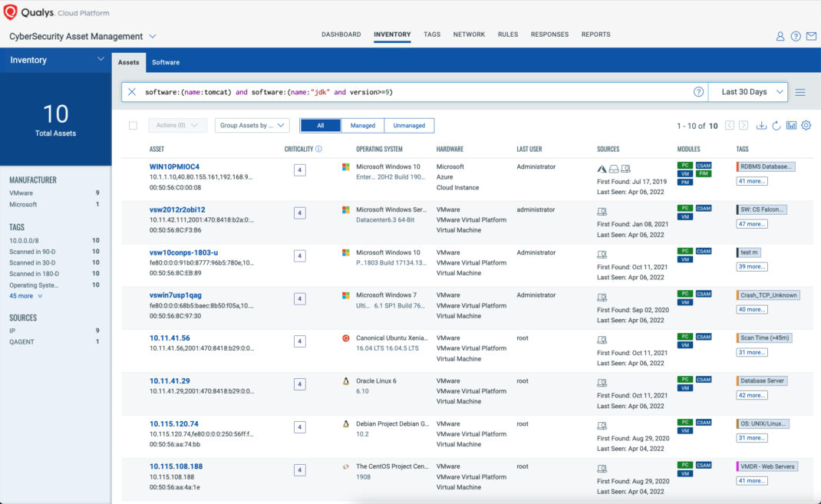This screenshot has height=504, width=821.
Task: Open the Dashboard menu
Action: (x=341, y=35)
